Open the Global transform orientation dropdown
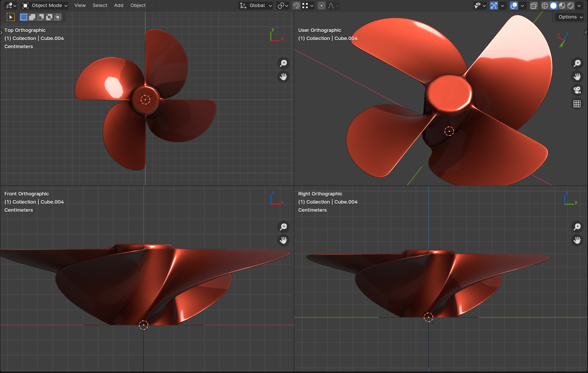Viewport: 588px width, 373px height. [256, 6]
